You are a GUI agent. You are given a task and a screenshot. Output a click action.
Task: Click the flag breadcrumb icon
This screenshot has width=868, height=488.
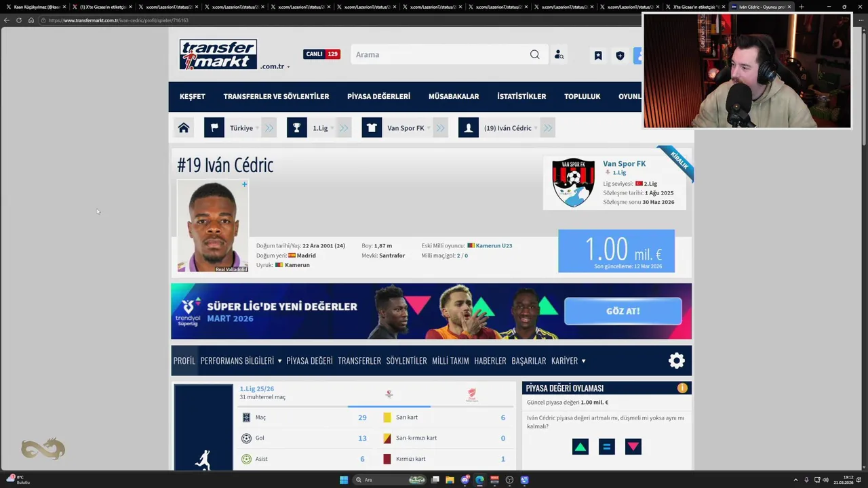click(x=214, y=127)
